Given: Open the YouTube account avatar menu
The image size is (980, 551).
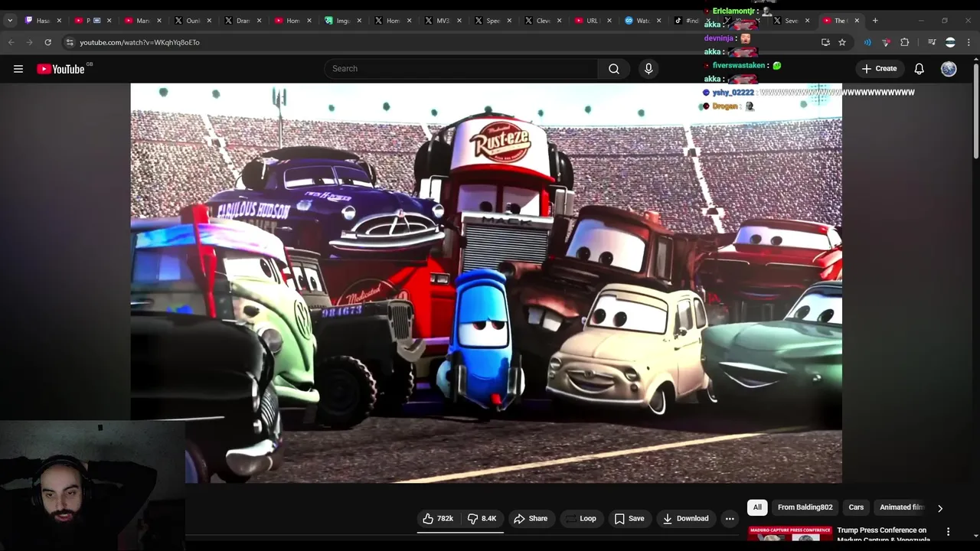Looking at the screenshot, I should point(949,69).
